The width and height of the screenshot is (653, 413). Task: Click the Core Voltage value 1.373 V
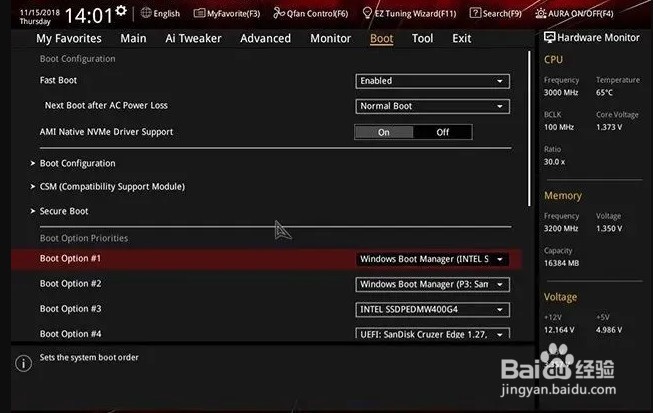point(609,127)
